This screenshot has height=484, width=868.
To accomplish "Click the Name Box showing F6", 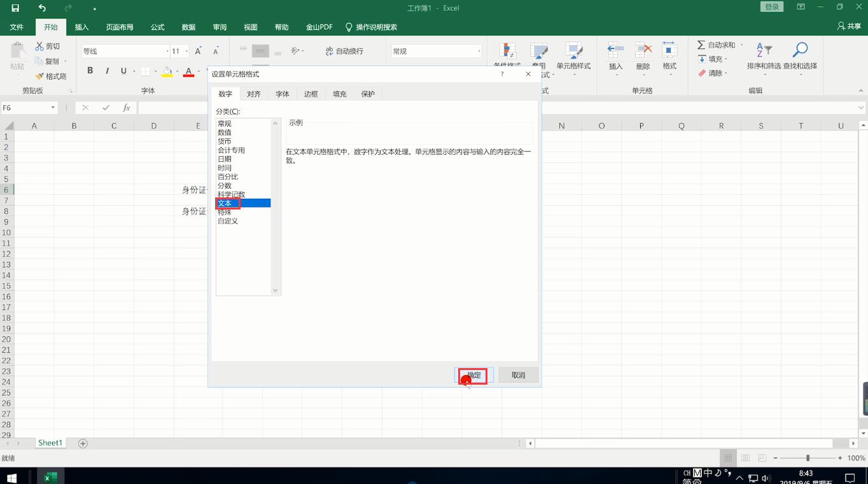I will click(x=25, y=108).
